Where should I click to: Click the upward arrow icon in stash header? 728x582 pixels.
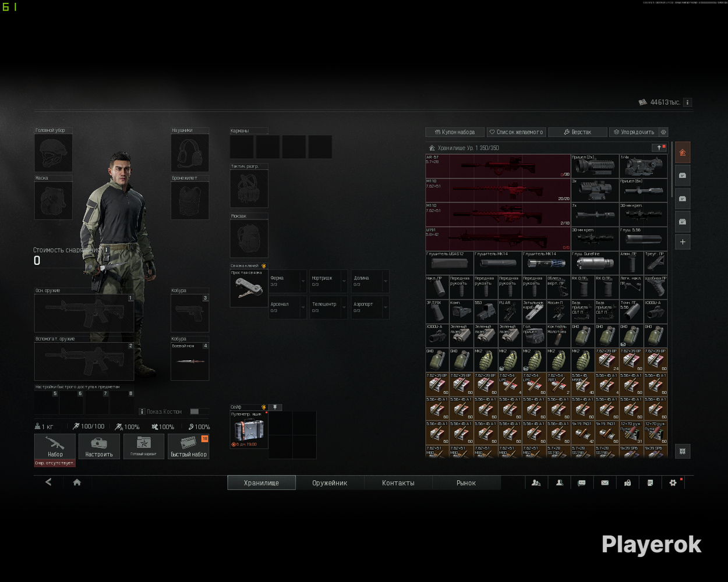click(x=659, y=148)
